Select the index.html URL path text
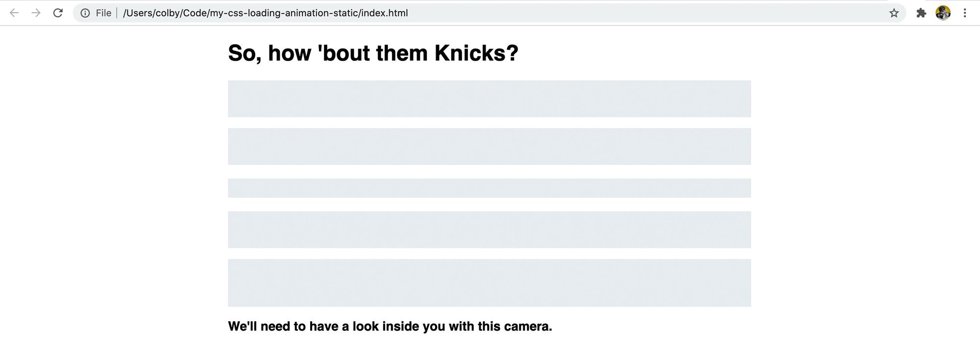980x341 pixels. coord(265,13)
